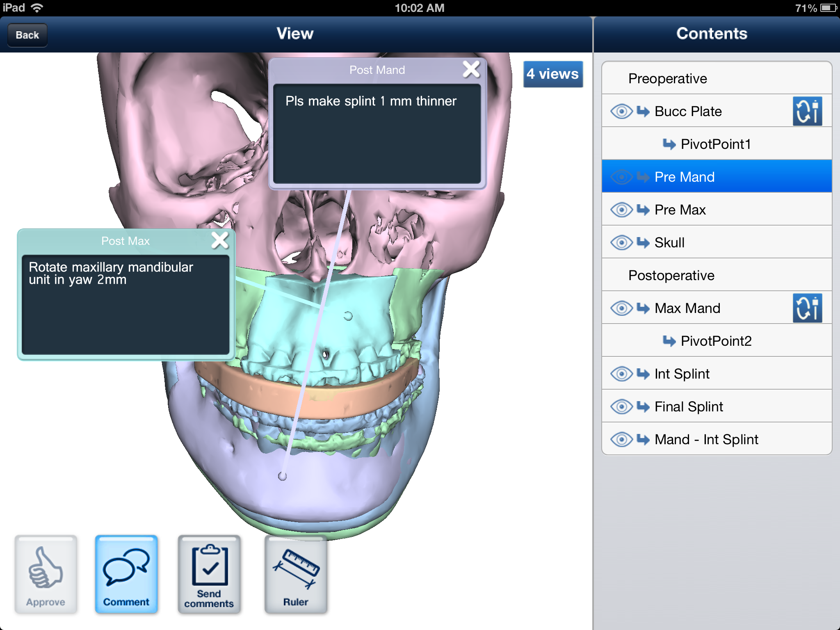
Task: Tap the arrow icon beside PivotPoint1
Action: 669,144
